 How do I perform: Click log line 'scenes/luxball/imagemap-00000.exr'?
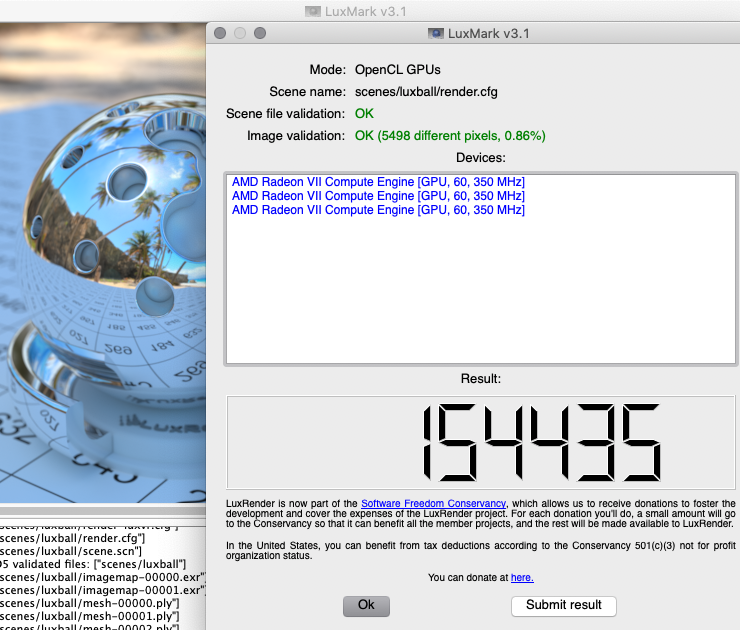pyautogui.click(x=103, y=577)
